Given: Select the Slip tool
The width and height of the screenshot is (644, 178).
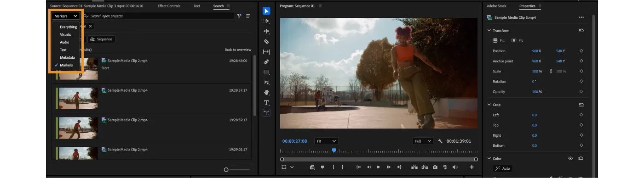Looking at the screenshot, I should pyautogui.click(x=266, y=52).
